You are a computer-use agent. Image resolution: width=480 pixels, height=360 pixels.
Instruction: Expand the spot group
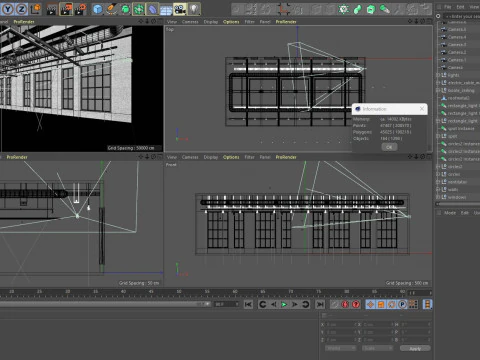coord(438,136)
